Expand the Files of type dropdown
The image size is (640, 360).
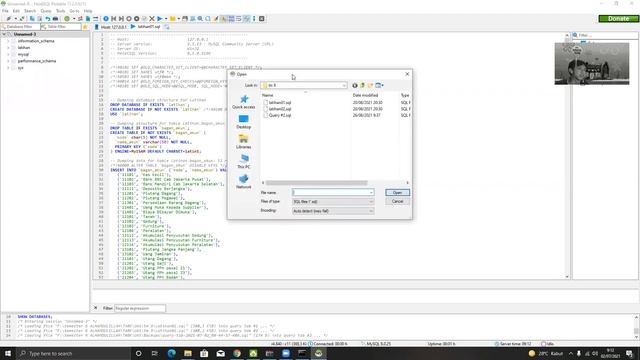point(371,202)
